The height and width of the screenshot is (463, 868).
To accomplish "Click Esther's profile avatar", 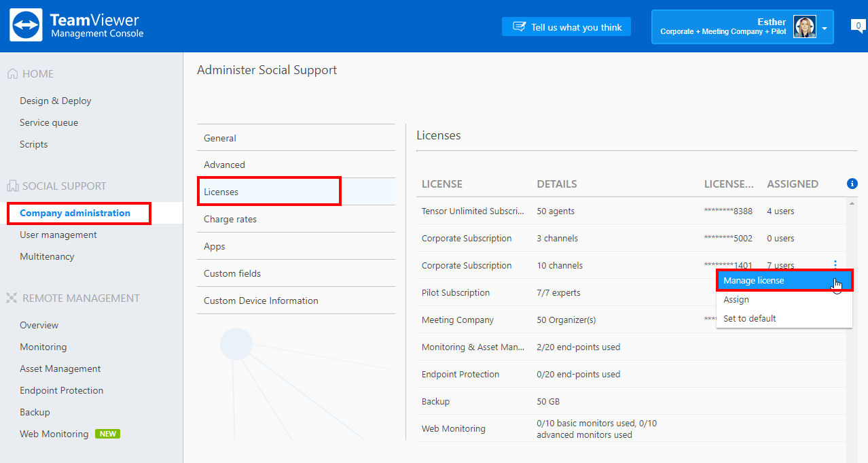I will (805, 27).
